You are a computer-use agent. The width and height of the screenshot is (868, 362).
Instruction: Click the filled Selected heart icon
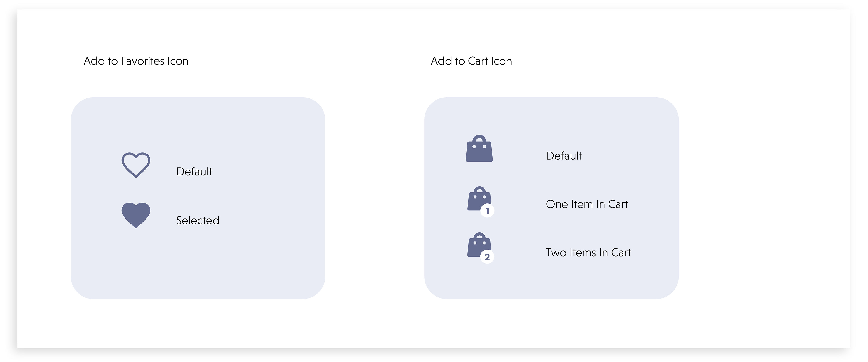click(x=136, y=215)
